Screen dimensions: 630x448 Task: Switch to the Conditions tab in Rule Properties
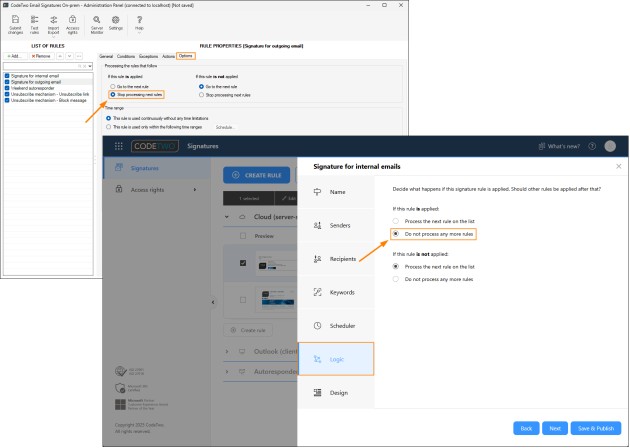point(126,56)
